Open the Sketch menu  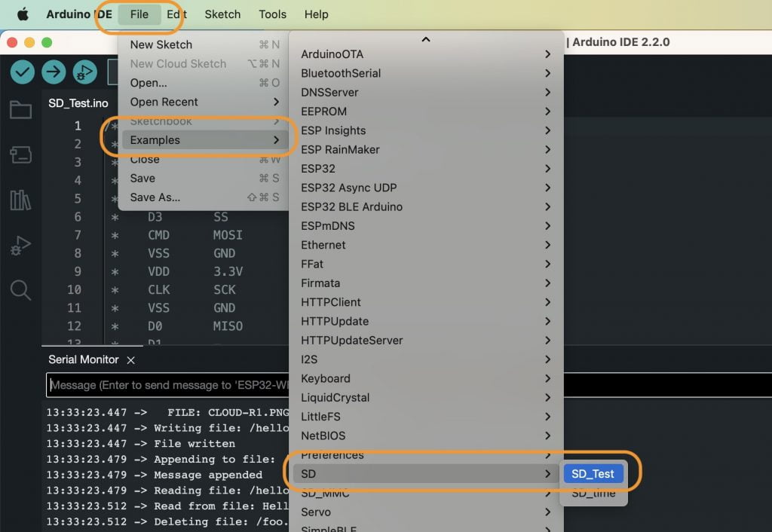point(222,14)
